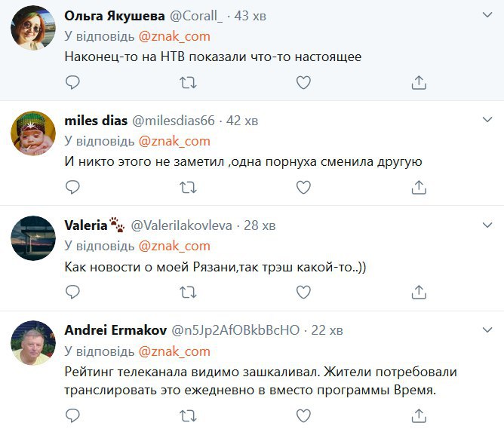
Task: Retweet Valeria's tweet
Action: coord(189,290)
